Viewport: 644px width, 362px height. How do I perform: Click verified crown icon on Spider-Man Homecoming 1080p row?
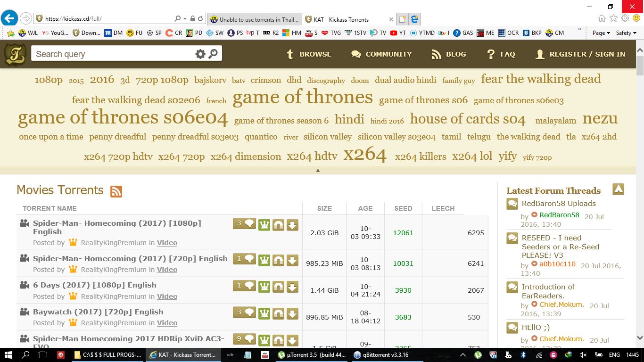pos(264,225)
